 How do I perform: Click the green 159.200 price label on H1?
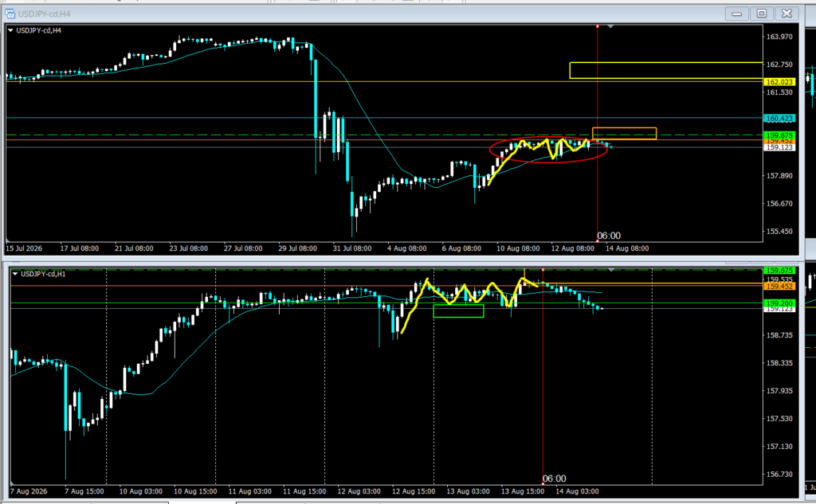tap(779, 303)
